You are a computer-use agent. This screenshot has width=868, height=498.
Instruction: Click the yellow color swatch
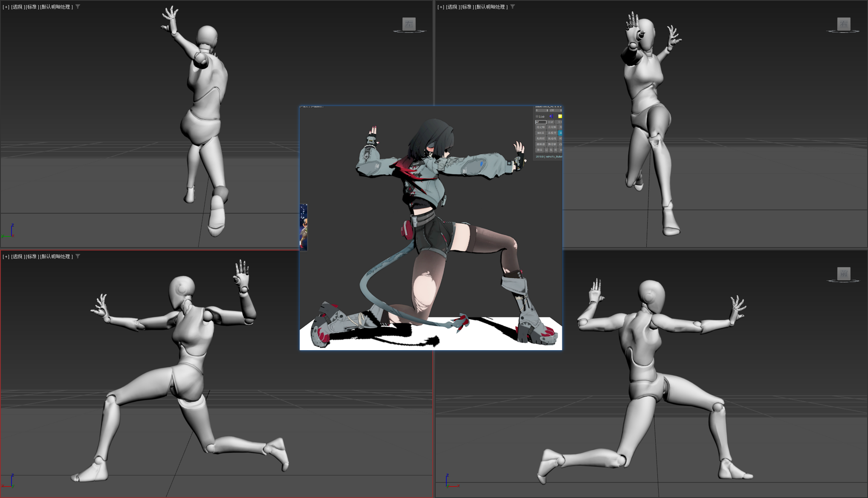click(x=560, y=116)
